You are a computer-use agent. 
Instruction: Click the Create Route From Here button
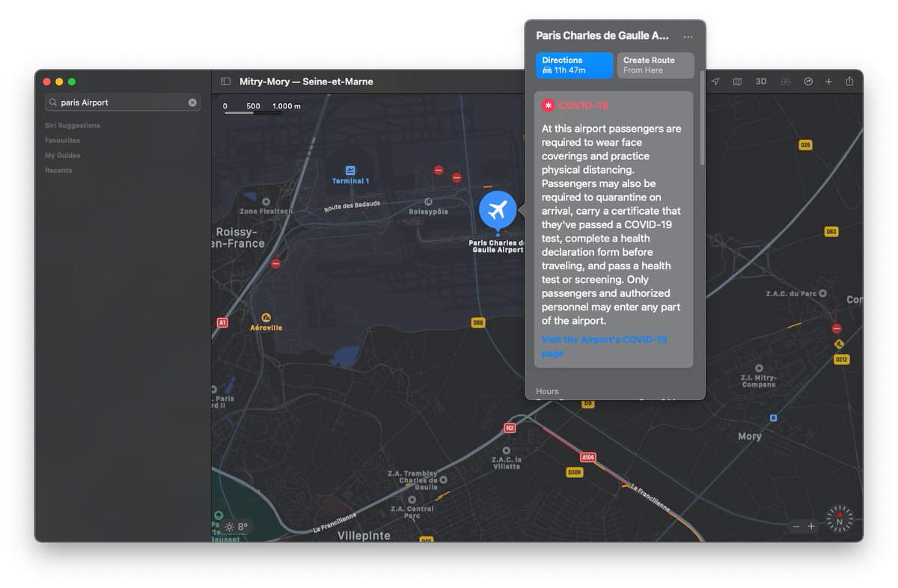[656, 65]
